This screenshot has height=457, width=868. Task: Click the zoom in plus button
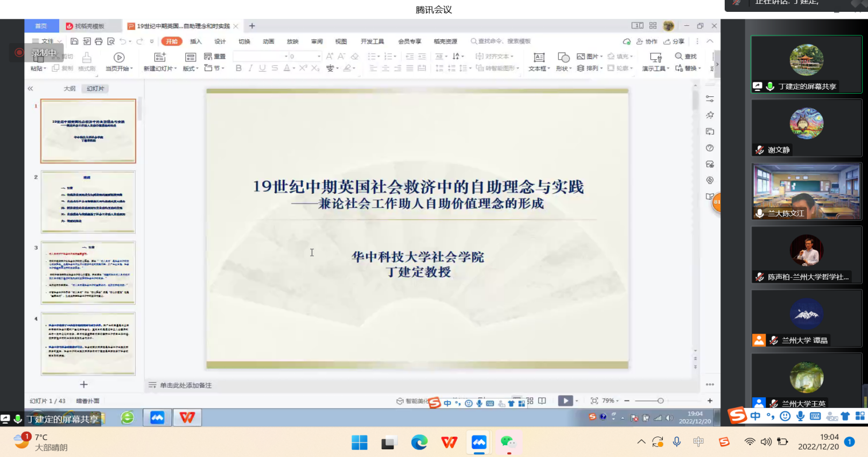coord(710,400)
